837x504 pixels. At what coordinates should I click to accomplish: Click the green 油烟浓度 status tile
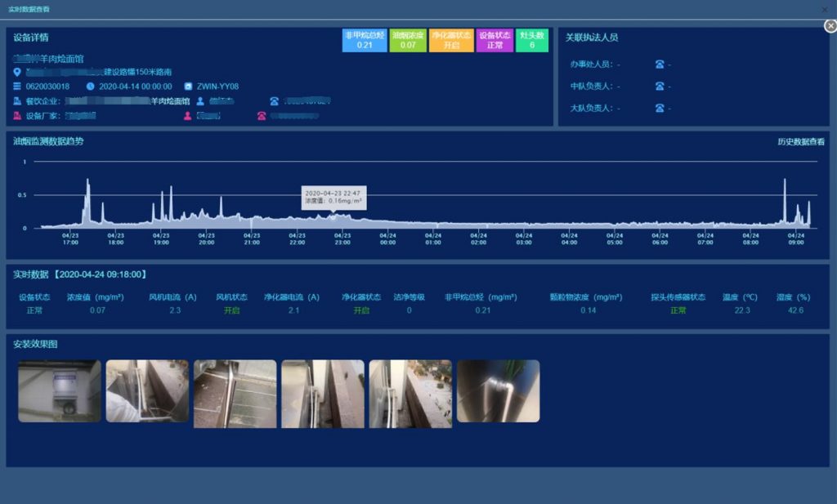408,40
